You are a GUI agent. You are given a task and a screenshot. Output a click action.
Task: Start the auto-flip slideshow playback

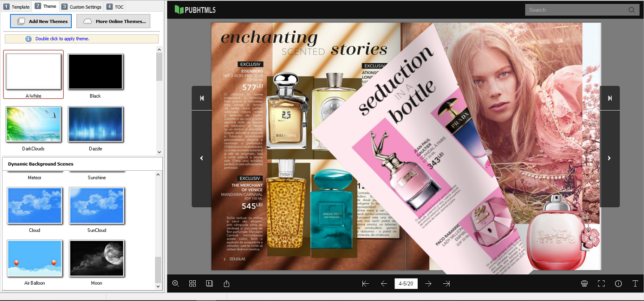[209, 283]
